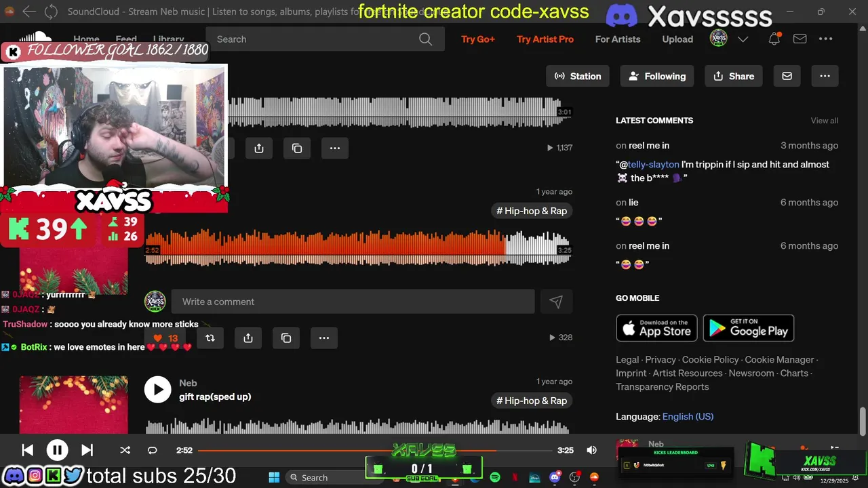Screen dimensions: 868x488
Task: Change language English (US)
Action: 688,417
